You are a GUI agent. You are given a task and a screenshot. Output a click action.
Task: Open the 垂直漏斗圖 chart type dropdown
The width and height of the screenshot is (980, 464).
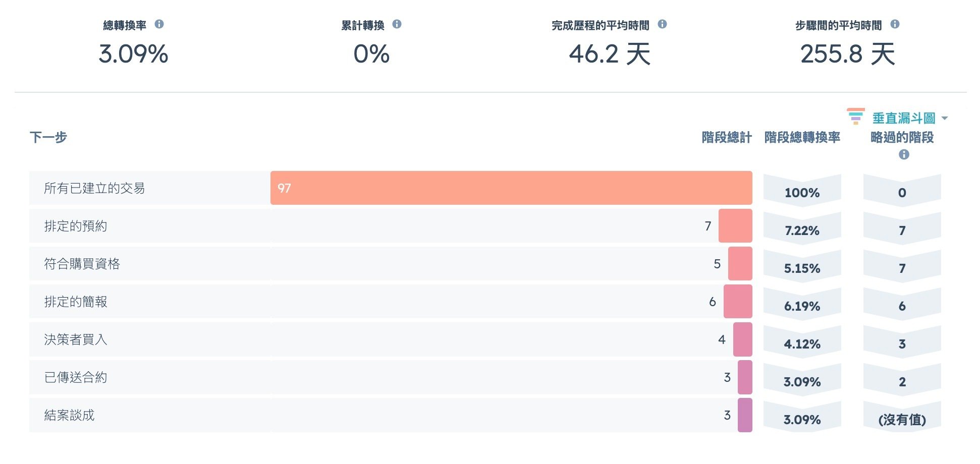(903, 119)
